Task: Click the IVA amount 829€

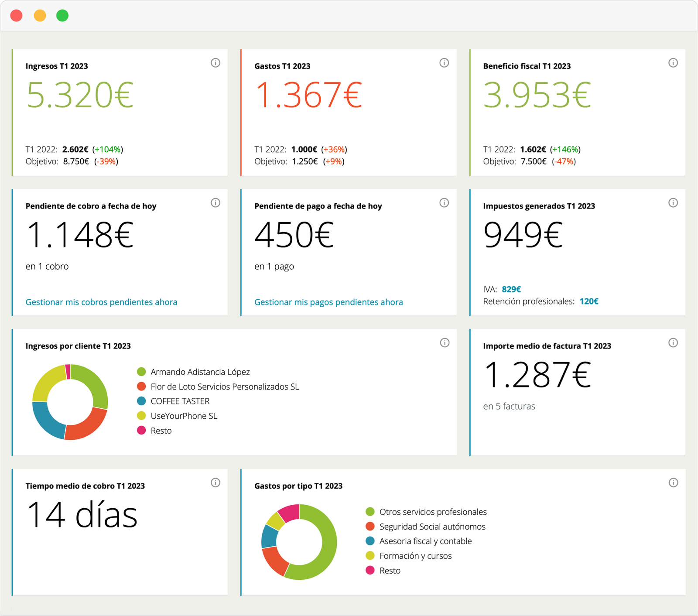Action: 511,289
